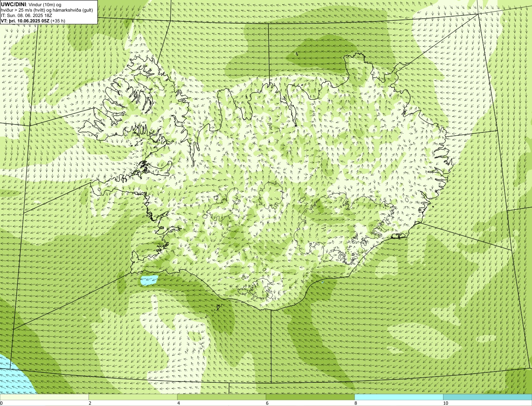Click the '4' label under the colour scale
This screenshot has width=532, height=406.
178,403
